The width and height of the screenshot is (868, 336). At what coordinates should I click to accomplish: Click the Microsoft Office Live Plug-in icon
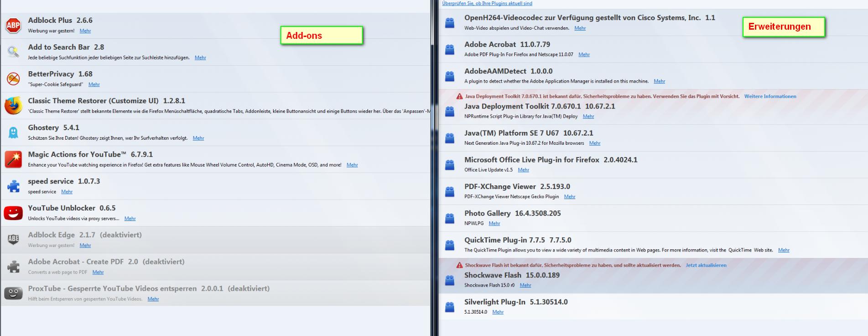pyautogui.click(x=450, y=164)
